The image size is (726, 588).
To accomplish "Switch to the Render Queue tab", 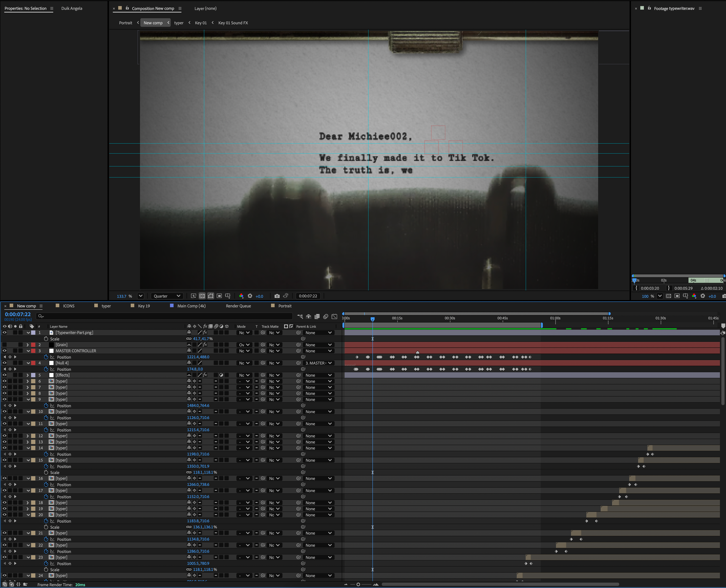I will point(238,306).
